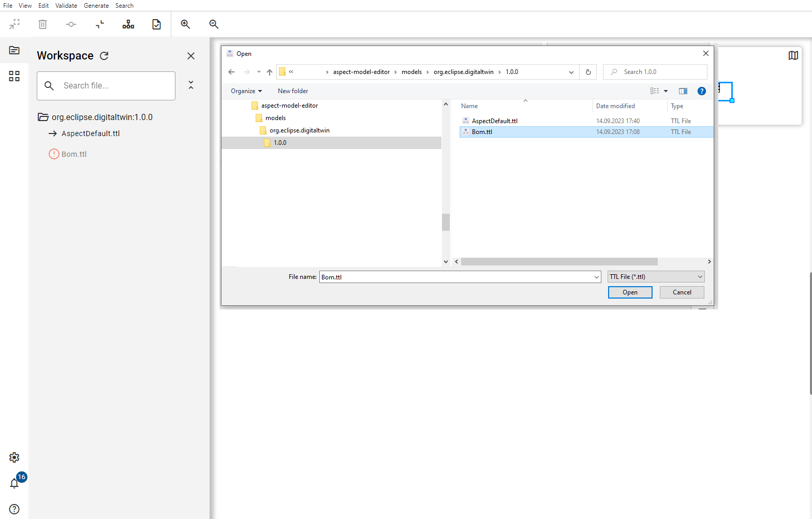The height and width of the screenshot is (519, 812).
Task: Click the hierarchy format icon in toolbar
Action: point(128,24)
